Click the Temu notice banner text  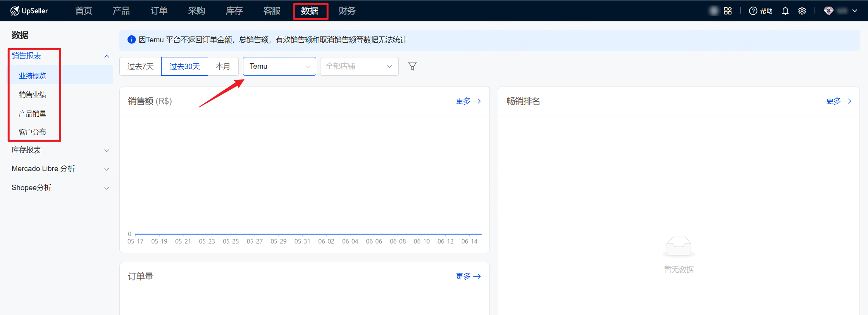(273, 40)
